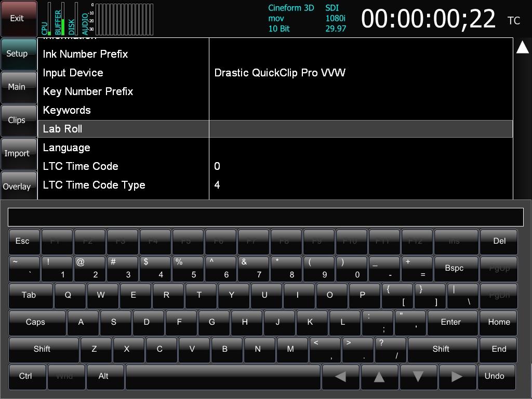Click the Home key
Viewport: 532px width, 399px height.
[x=499, y=322]
